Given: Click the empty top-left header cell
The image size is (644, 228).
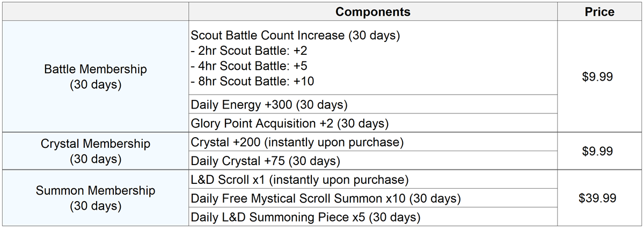Looking at the screenshot, I should click(x=95, y=12).
